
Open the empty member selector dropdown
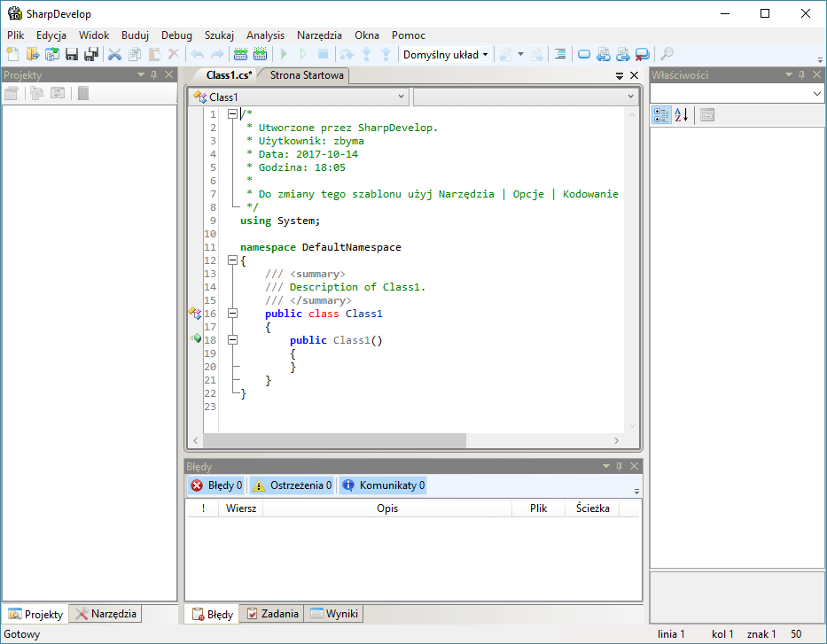[525, 97]
